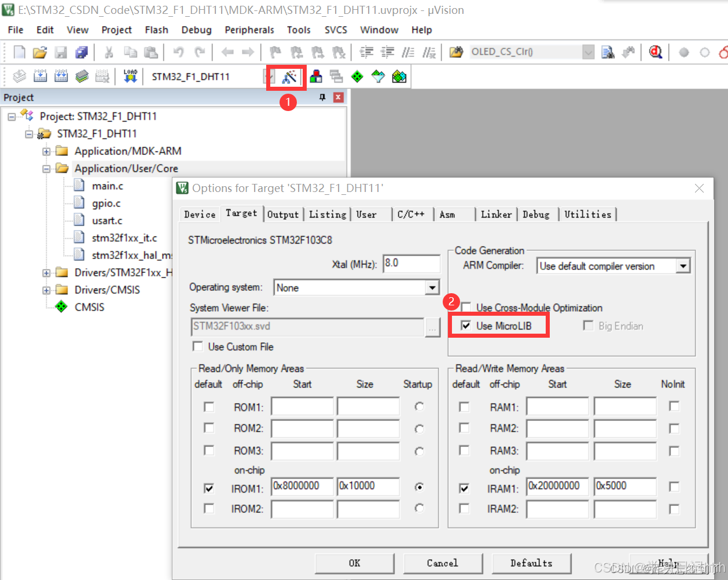Click the Defaults button

click(531, 563)
